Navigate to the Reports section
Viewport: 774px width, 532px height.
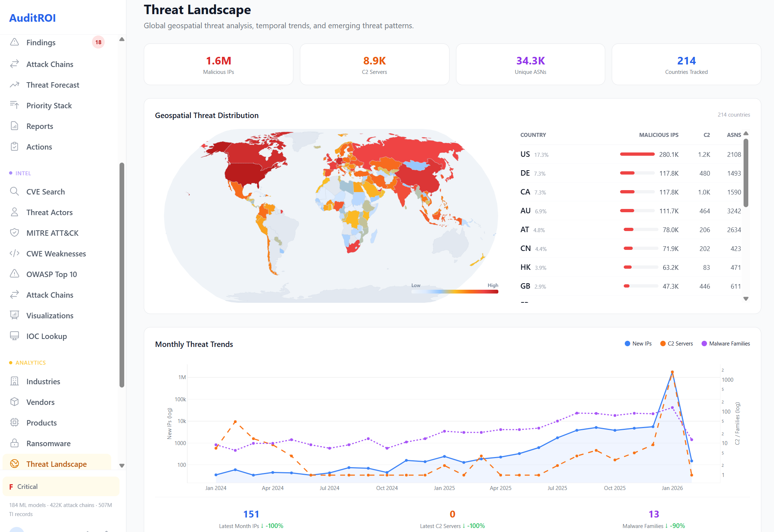39,126
